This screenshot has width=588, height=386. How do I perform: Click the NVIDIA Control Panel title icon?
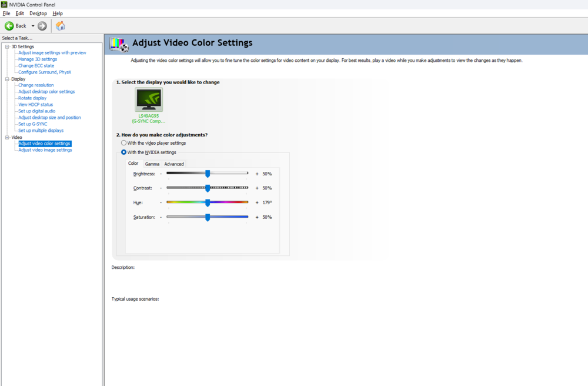[x=4, y=5]
